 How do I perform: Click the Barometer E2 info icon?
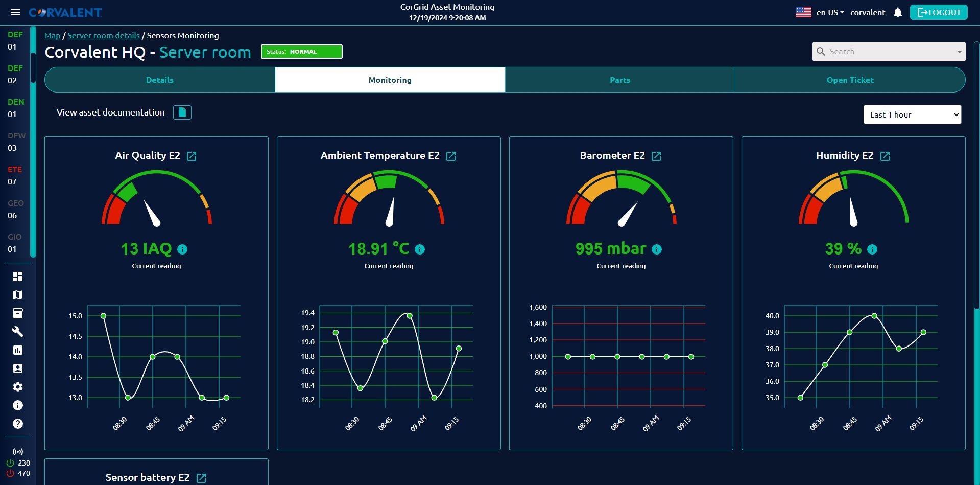point(657,249)
